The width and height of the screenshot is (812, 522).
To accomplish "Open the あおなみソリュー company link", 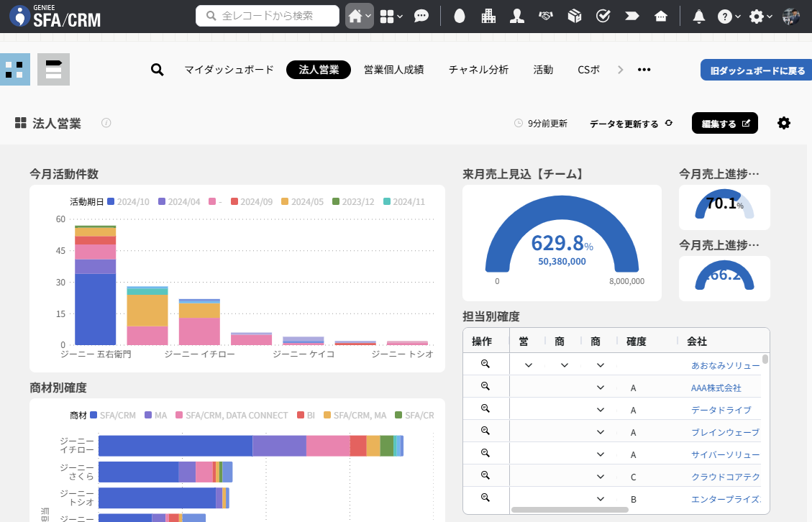I will pos(726,365).
